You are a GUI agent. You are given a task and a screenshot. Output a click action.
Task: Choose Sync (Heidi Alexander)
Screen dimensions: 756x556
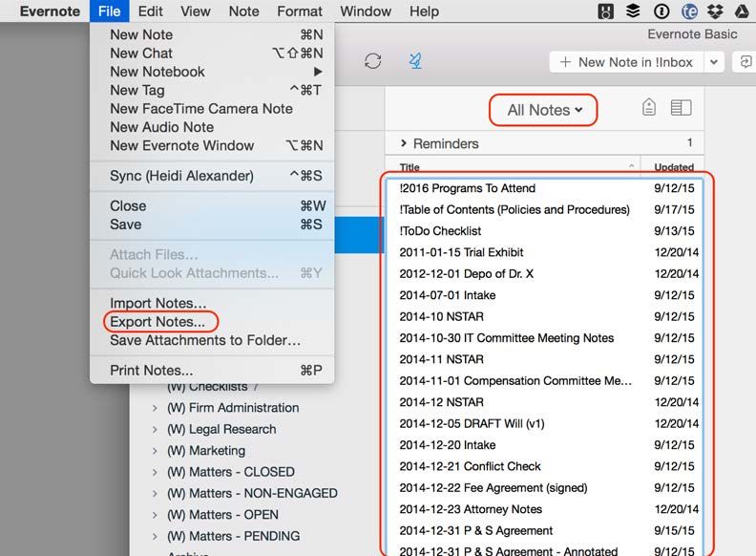click(212, 176)
